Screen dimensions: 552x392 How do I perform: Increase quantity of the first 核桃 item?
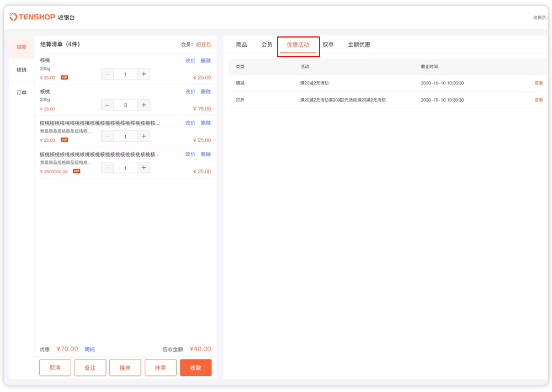(143, 74)
